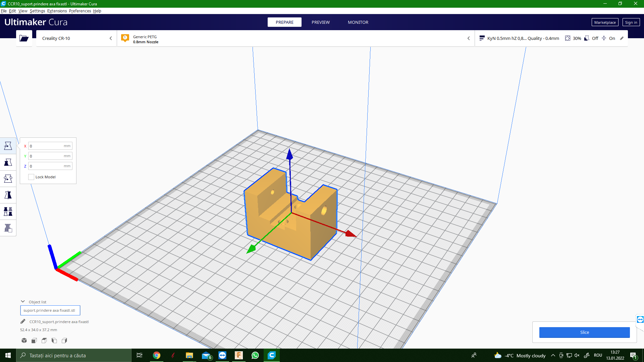Open the Extensions menu
The image size is (644, 362).
57,11
